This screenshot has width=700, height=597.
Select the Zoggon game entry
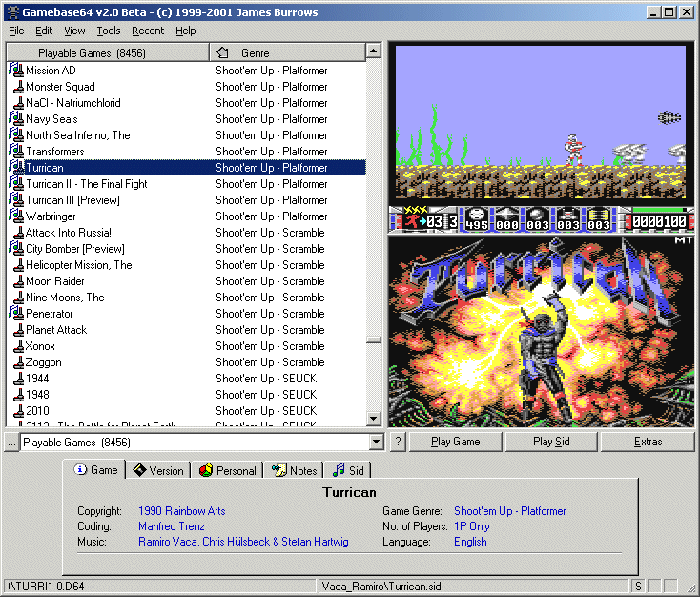point(187,362)
